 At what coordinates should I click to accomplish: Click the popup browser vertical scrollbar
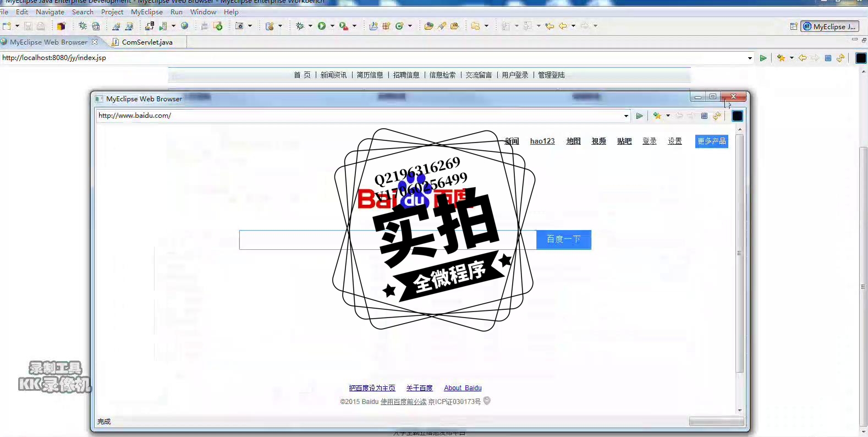[x=740, y=253]
